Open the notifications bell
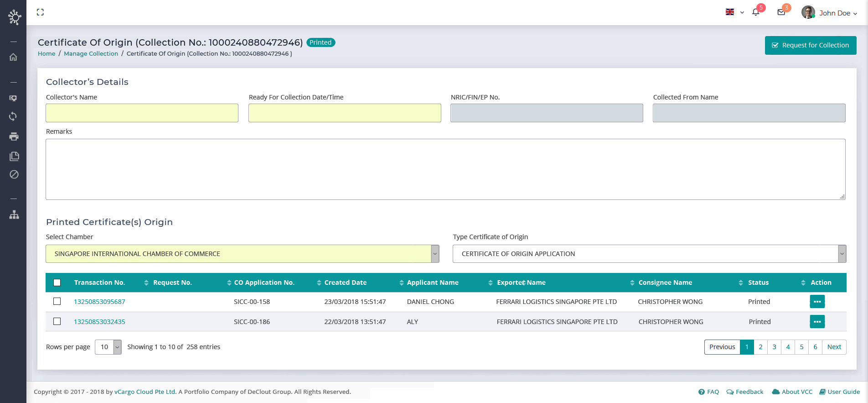868x403 pixels. point(756,12)
